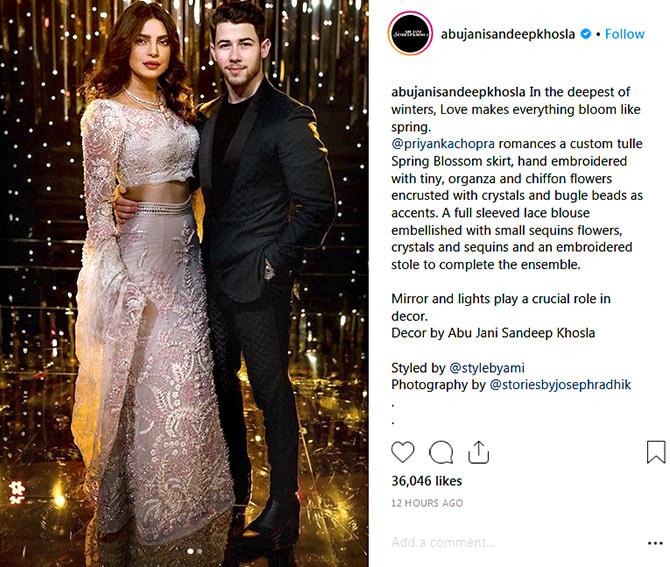Screen dimensions: 670x567
Task: Click the blue verified badge
Action: 585,34
